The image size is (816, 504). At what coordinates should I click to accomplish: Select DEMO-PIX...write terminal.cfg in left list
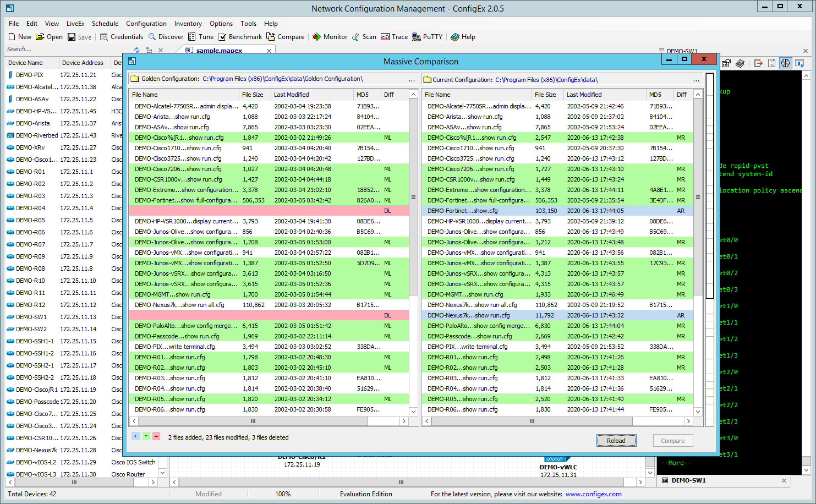pos(269,347)
